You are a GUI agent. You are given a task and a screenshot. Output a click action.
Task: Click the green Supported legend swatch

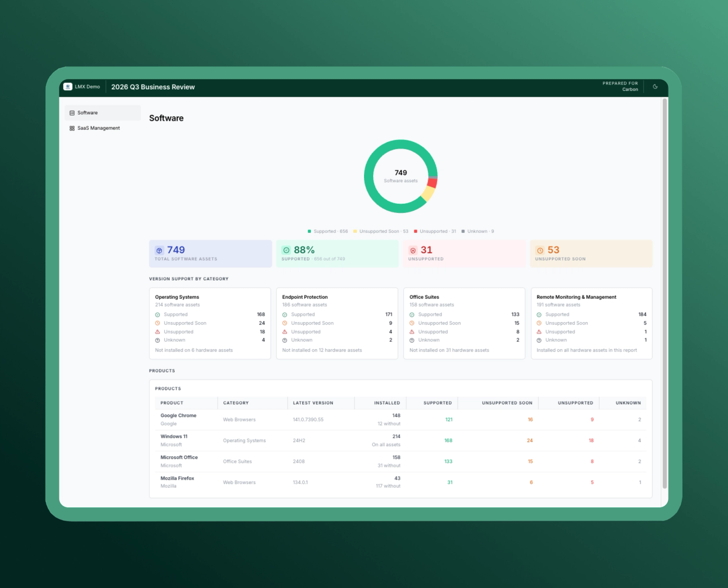(x=309, y=231)
